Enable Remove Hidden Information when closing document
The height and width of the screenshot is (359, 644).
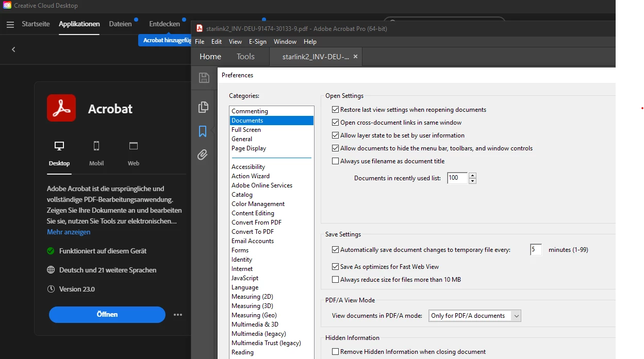point(336,352)
